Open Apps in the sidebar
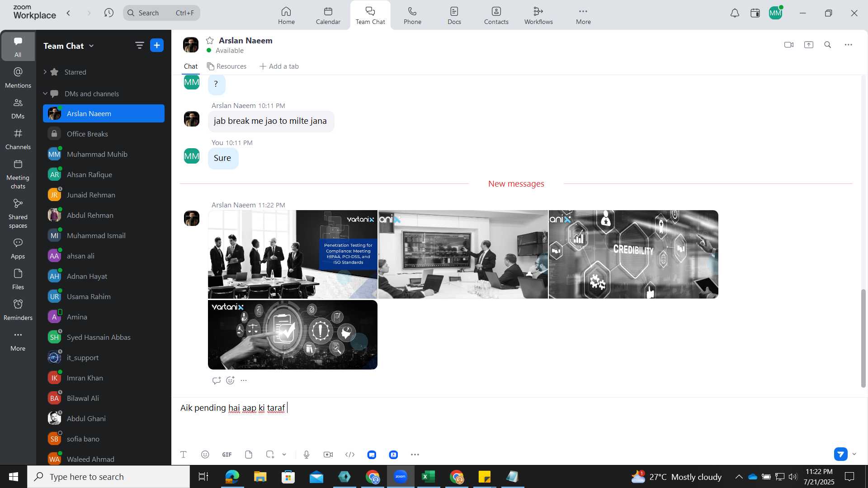This screenshot has width=868, height=488. (x=18, y=249)
